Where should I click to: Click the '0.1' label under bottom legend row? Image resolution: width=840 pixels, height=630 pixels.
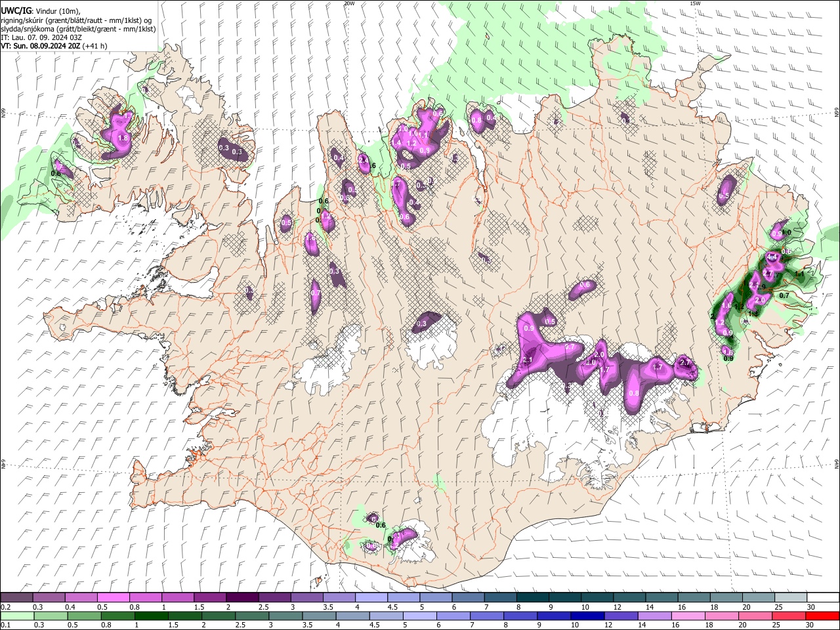pos(6,625)
